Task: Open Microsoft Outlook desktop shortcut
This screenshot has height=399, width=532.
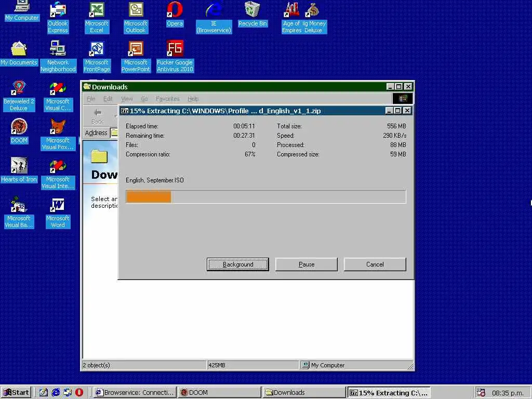Action: pyautogui.click(x=136, y=17)
